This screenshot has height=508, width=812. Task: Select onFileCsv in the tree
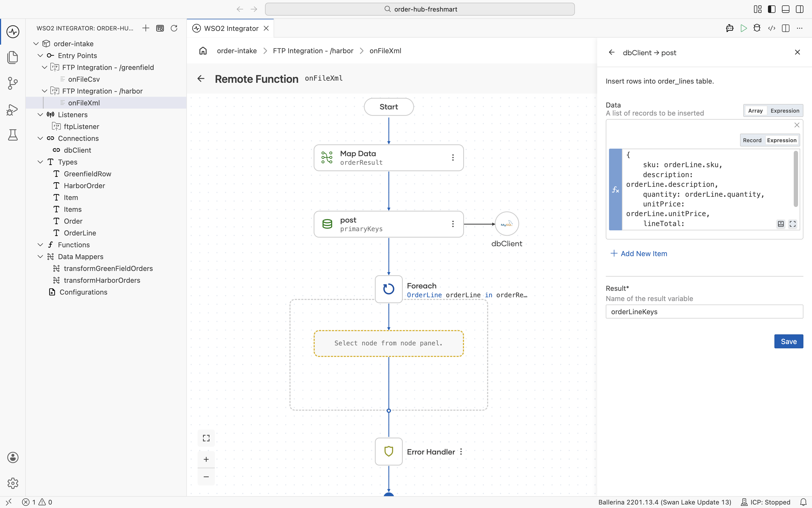[x=84, y=79]
